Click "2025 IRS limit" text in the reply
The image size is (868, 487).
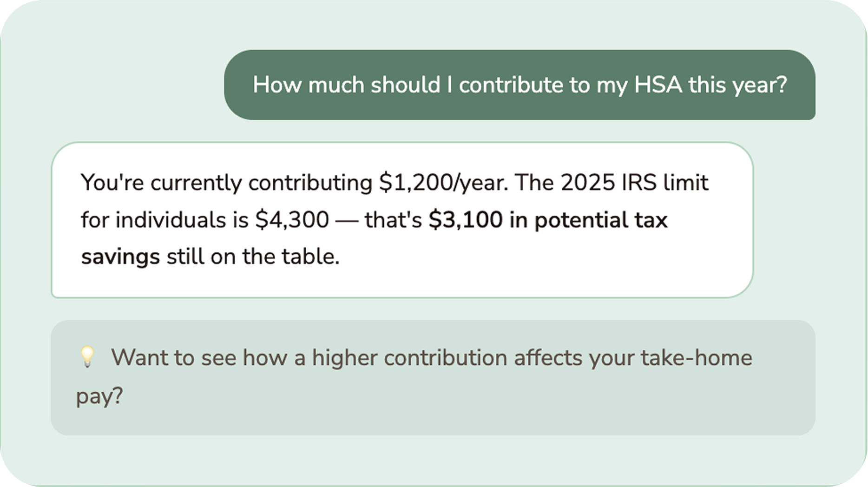click(x=634, y=183)
